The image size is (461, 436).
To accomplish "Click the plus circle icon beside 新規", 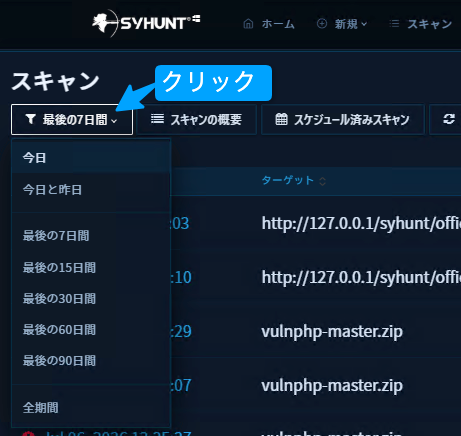I will pyautogui.click(x=322, y=23).
